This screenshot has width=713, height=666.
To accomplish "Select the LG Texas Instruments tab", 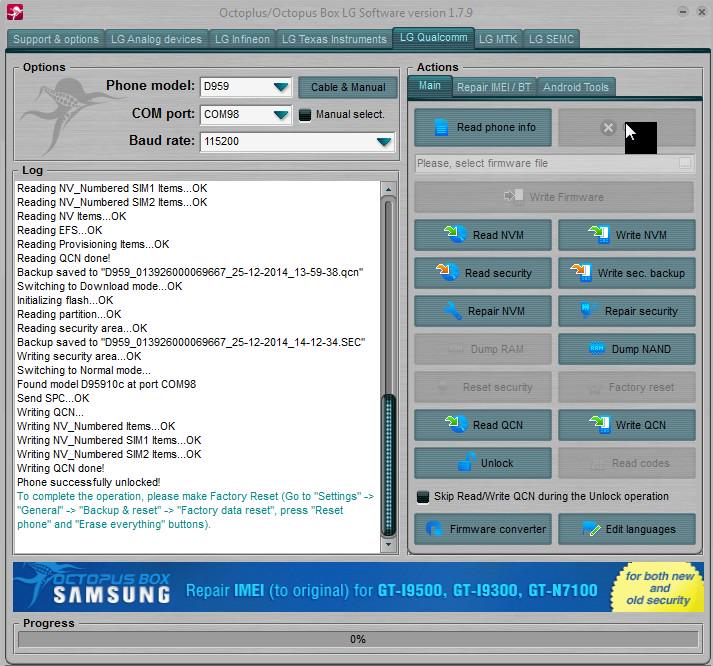I will tap(334, 39).
